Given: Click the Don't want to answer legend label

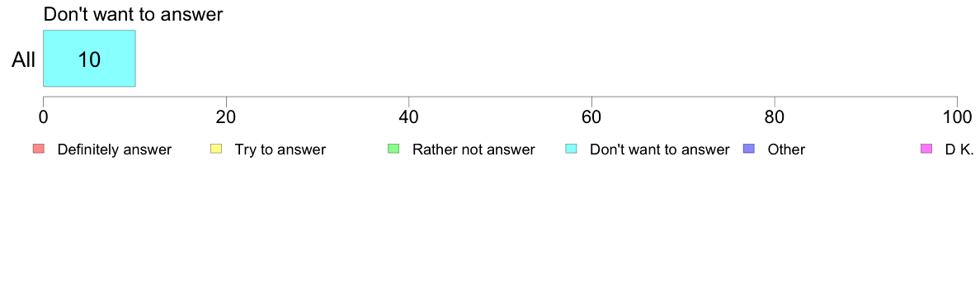Looking at the screenshot, I should [x=660, y=150].
